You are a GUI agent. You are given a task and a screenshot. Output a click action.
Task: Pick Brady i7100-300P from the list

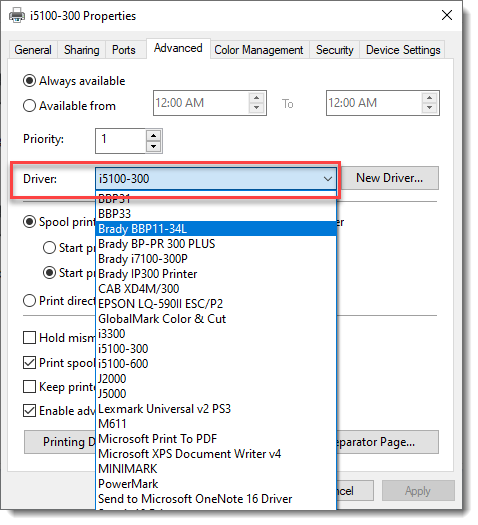(x=216, y=259)
